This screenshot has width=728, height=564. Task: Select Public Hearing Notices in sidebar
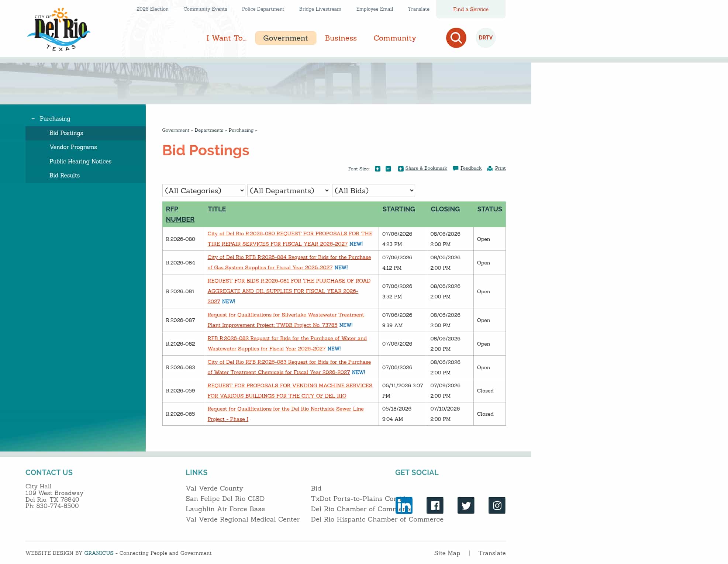point(86,162)
